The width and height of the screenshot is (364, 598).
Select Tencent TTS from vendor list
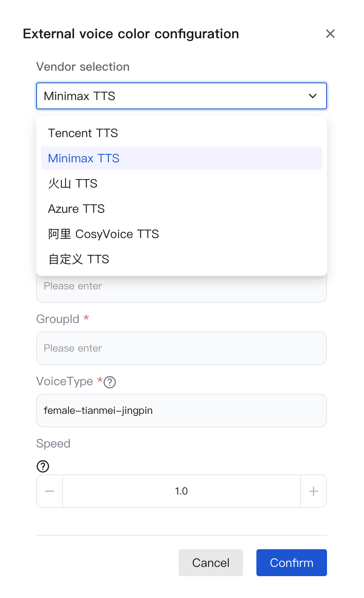[x=83, y=133]
